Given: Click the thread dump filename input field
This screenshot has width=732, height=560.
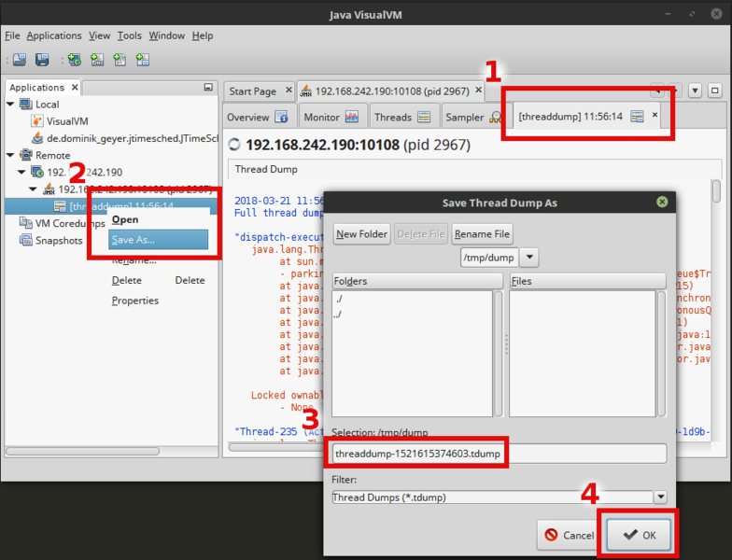Looking at the screenshot, I should (x=499, y=454).
